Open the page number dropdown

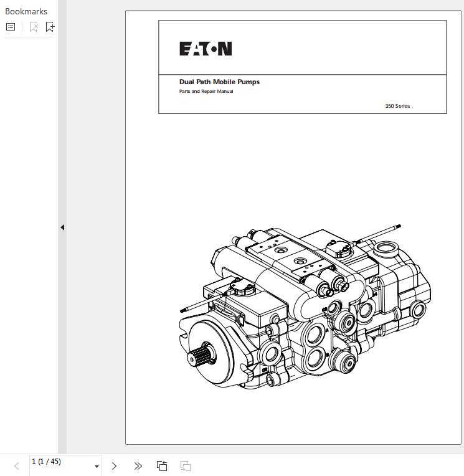(97, 467)
